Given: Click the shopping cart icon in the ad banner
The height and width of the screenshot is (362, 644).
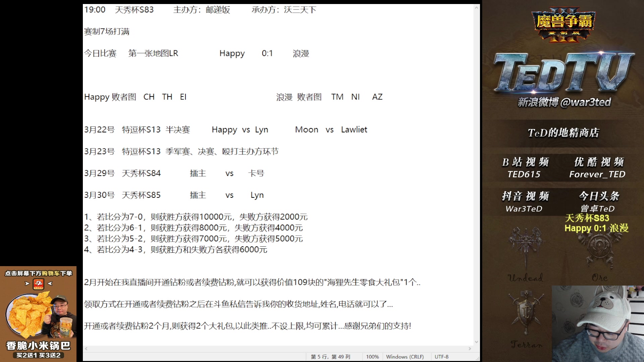Looking at the screenshot, I should coord(39,283).
